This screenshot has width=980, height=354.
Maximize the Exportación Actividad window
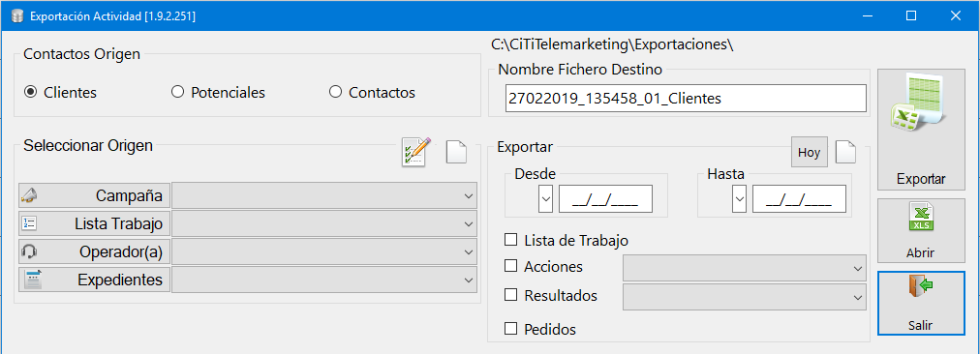[x=911, y=15]
